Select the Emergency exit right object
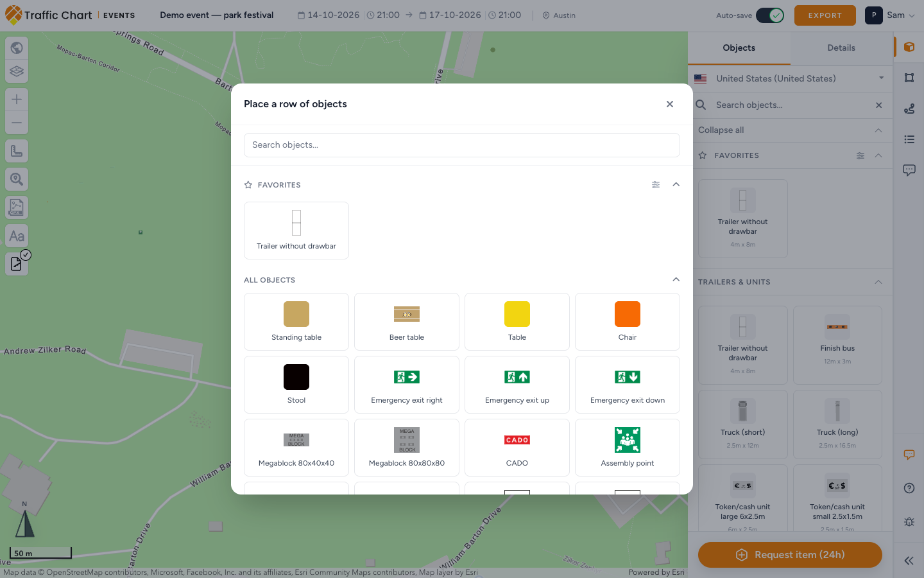The width and height of the screenshot is (924, 578). pos(407,385)
